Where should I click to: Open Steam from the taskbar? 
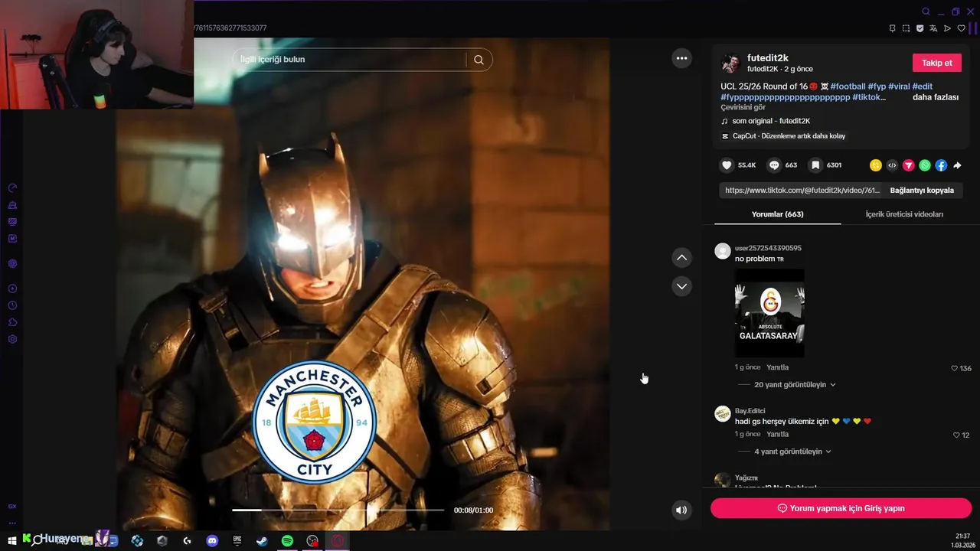(x=262, y=540)
